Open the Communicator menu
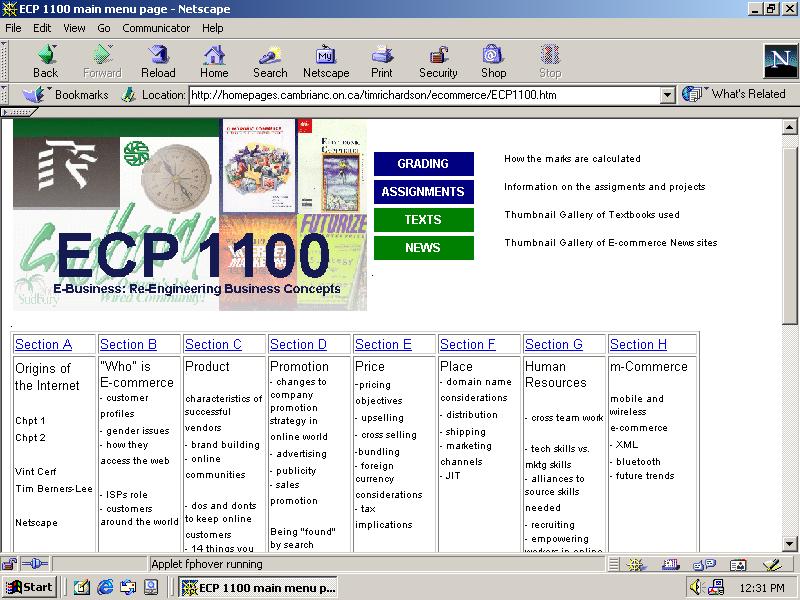Viewport: 800px width, 600px height. [x=156, y=28]
